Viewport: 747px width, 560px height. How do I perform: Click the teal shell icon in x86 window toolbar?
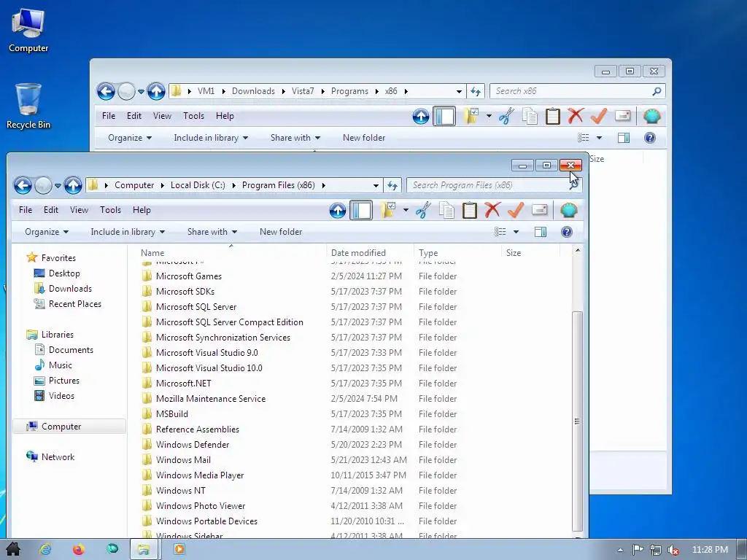tap(651, 116)
